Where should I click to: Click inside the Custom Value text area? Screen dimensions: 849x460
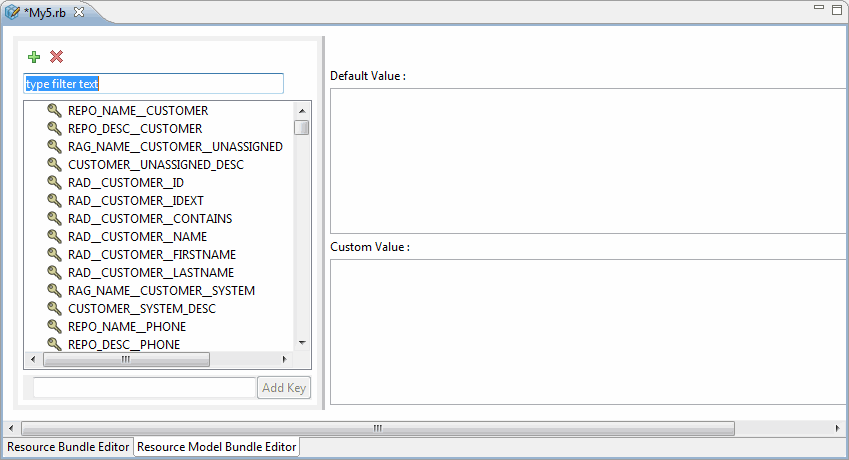click(x=588, y=332)
